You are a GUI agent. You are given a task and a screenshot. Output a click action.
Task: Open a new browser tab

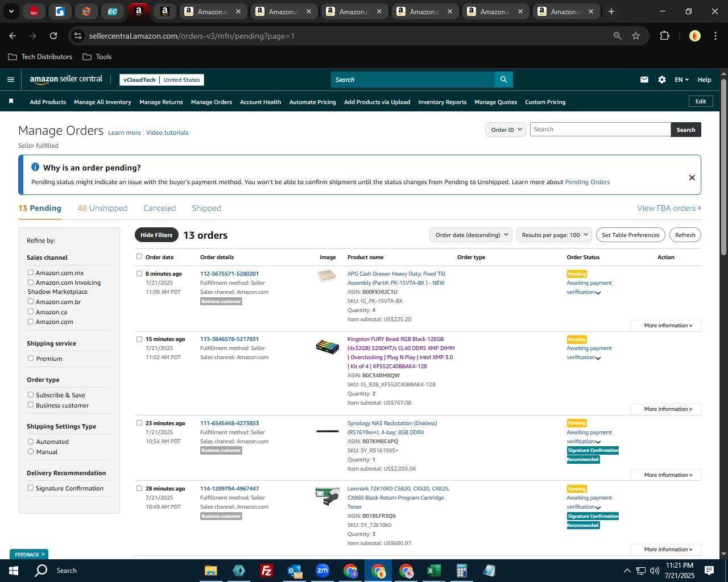611,11
